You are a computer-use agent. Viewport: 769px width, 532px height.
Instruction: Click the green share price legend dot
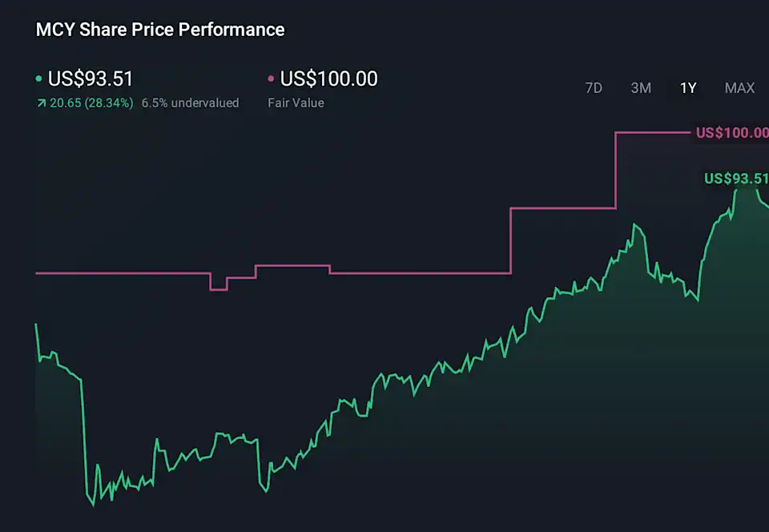(x=39, y=79)
